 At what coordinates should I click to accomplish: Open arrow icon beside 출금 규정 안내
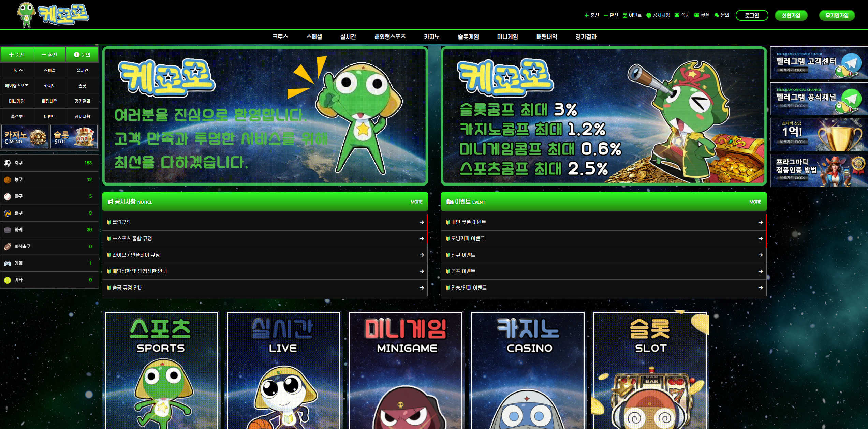pyautogui.click(x=422, y=288)
